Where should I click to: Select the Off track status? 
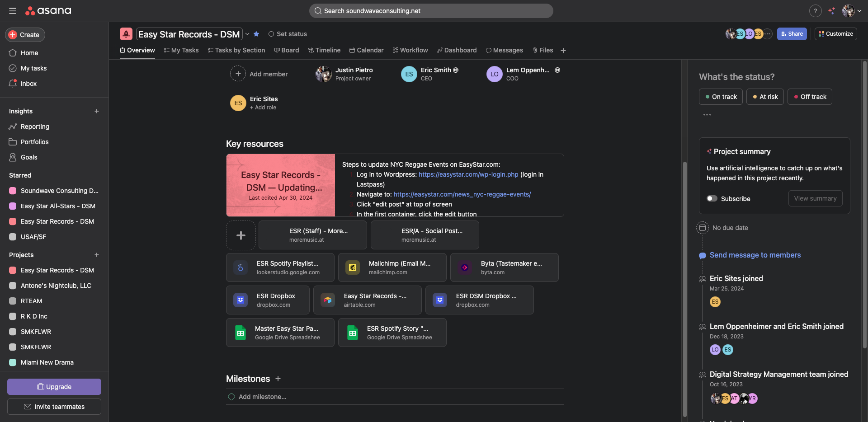809,97
